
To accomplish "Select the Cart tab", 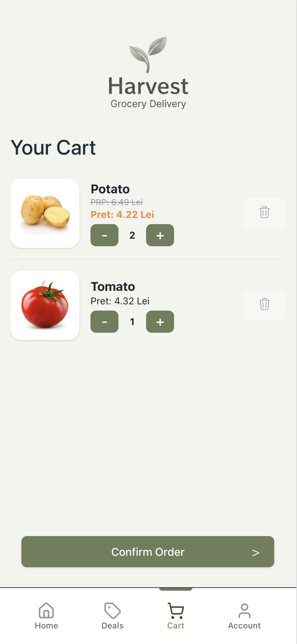I will (x=176, y=616).
